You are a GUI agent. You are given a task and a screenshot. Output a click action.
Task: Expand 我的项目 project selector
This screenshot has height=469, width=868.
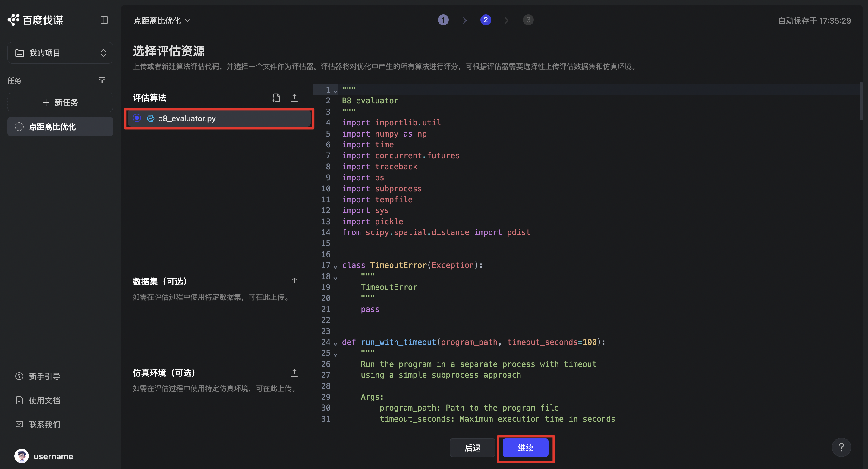pyautogui.click(x=60, y=53)
